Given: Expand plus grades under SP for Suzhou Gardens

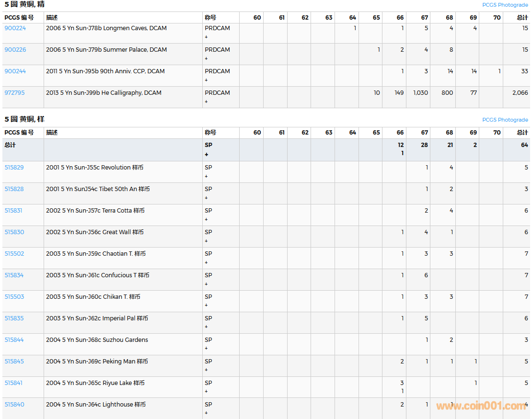Looking at the screenshot, I should click(x=207, y=349).
